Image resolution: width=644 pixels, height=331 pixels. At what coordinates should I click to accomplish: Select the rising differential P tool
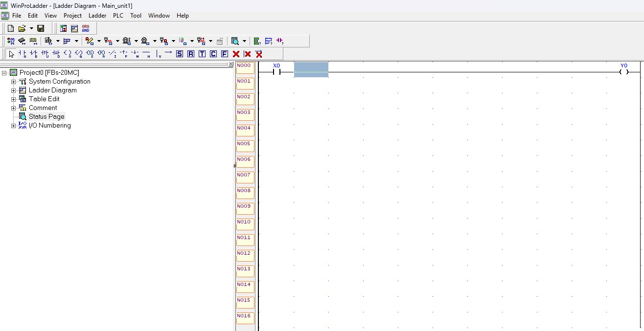pyautogui.click(x=124, y=54)
